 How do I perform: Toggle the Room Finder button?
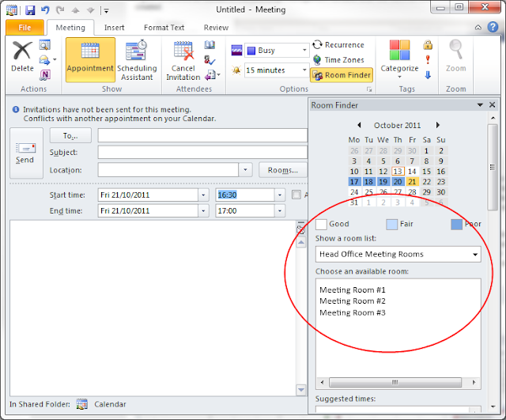[342, 75]
